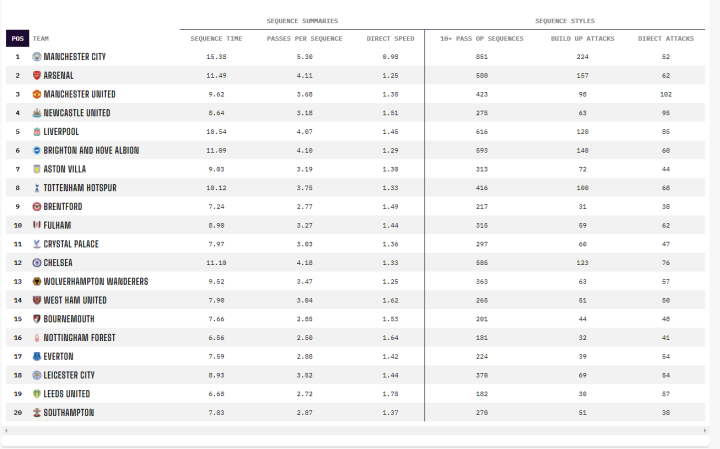Click the Build Up Attacks header
Viewport: 720px width, 449px height.
tap(580, 39)
